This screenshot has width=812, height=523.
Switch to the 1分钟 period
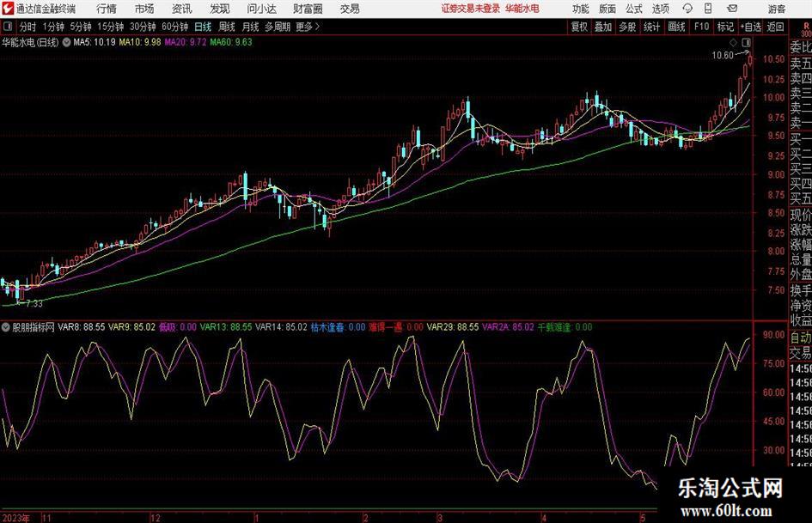[52, 27]
